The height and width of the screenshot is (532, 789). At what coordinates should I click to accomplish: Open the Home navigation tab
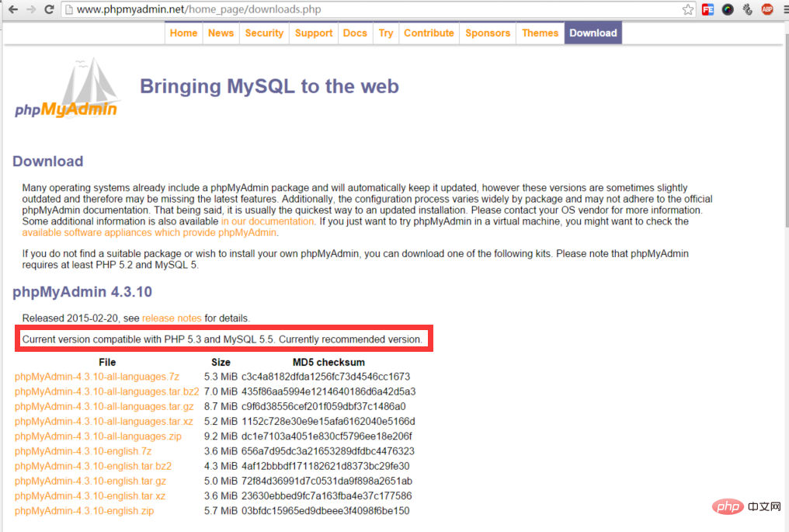click(183, 33)
